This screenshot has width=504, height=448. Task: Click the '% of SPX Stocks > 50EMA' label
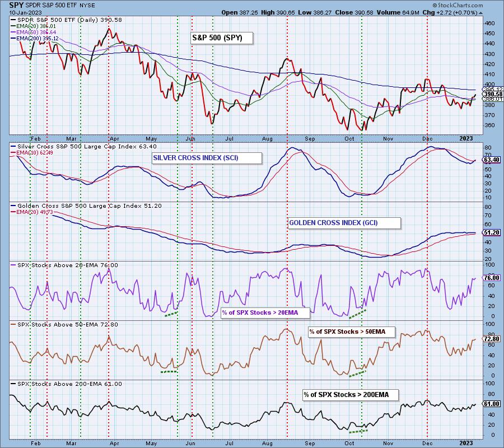coord(351,332)
